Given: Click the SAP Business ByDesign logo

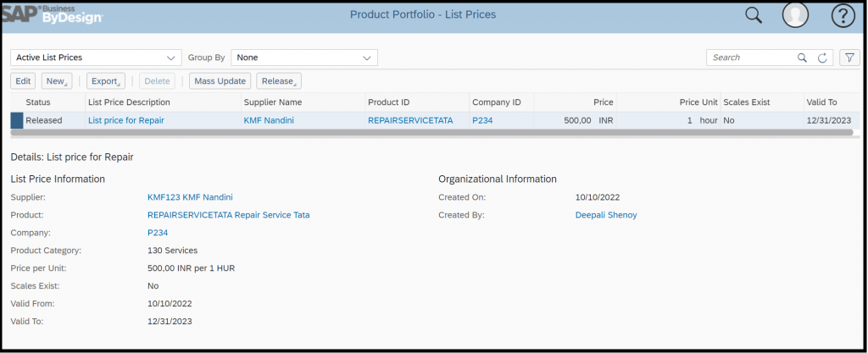Looking at the screenshot, I should click(52, 14).
